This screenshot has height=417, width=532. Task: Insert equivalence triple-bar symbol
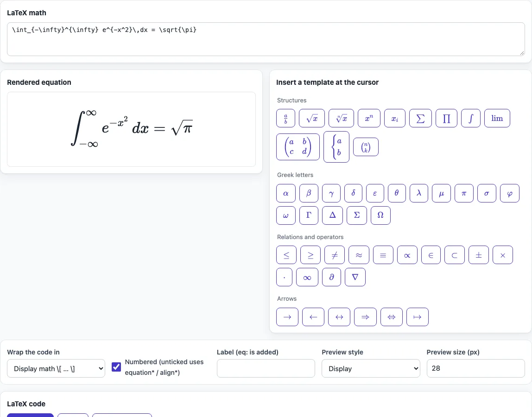point(383,255)
